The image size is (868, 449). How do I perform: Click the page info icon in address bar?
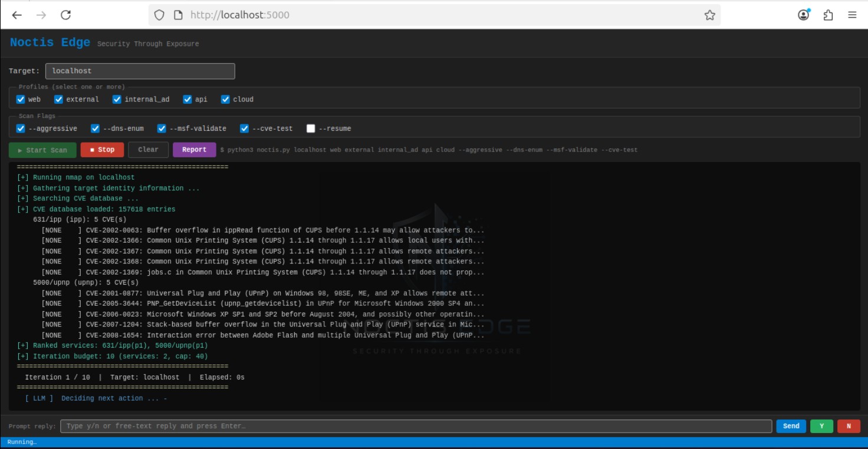178,15
